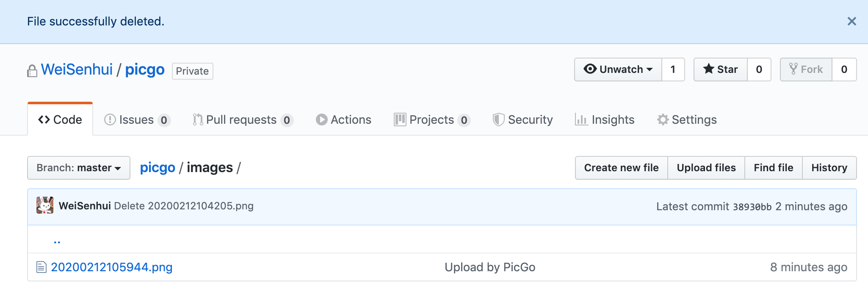
Task: Click the Actions play icon tab
Action: coord(323,120)
